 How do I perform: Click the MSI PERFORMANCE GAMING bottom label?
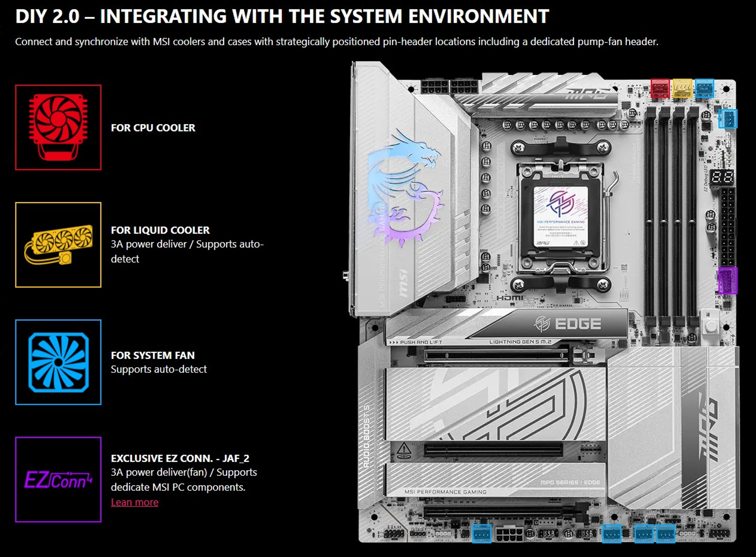click(x=445, y=492)
